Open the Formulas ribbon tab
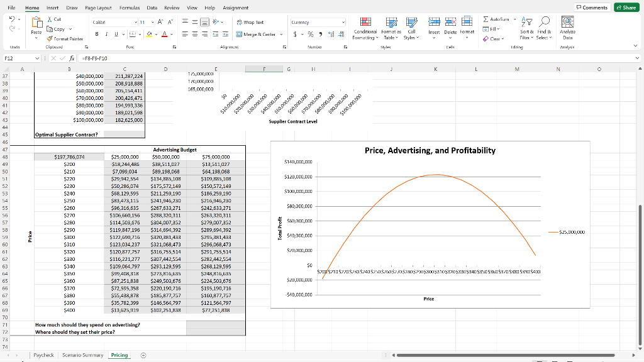 [x=129, y=8]
